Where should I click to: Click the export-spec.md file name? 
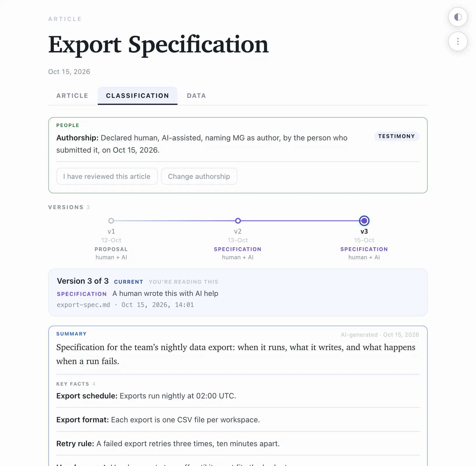click(84, 305)
